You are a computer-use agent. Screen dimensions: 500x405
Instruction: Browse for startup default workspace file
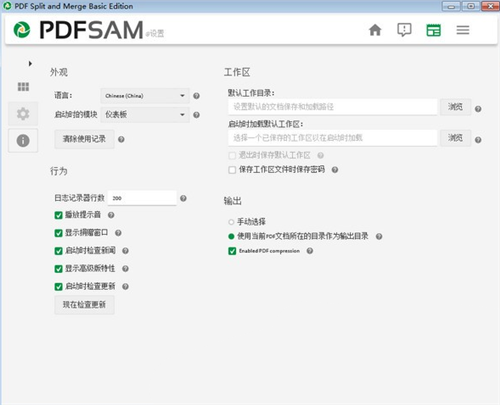point(455,138)
